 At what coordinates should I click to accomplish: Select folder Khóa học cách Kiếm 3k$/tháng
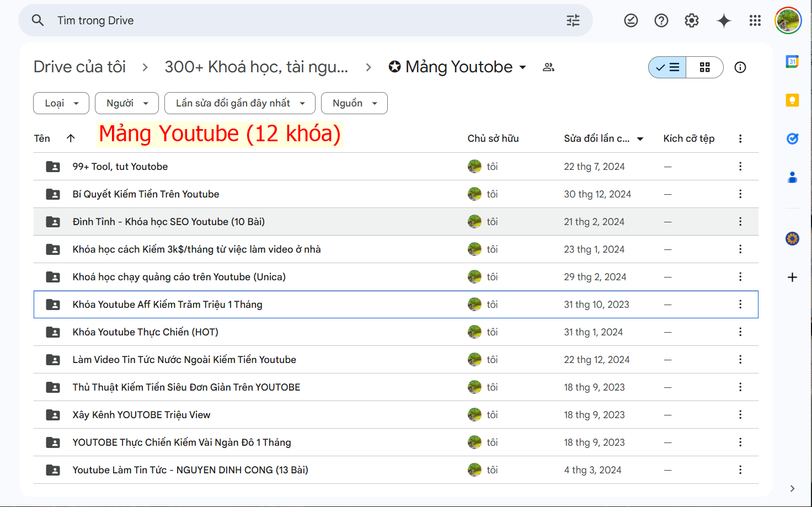pos(396,249)
